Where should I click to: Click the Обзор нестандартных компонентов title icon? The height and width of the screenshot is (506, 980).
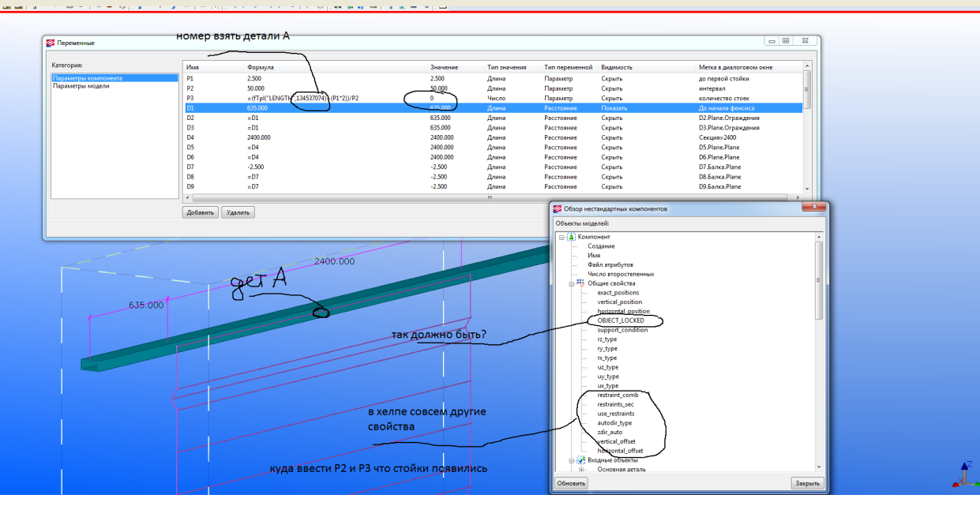[x=556, y=208]
